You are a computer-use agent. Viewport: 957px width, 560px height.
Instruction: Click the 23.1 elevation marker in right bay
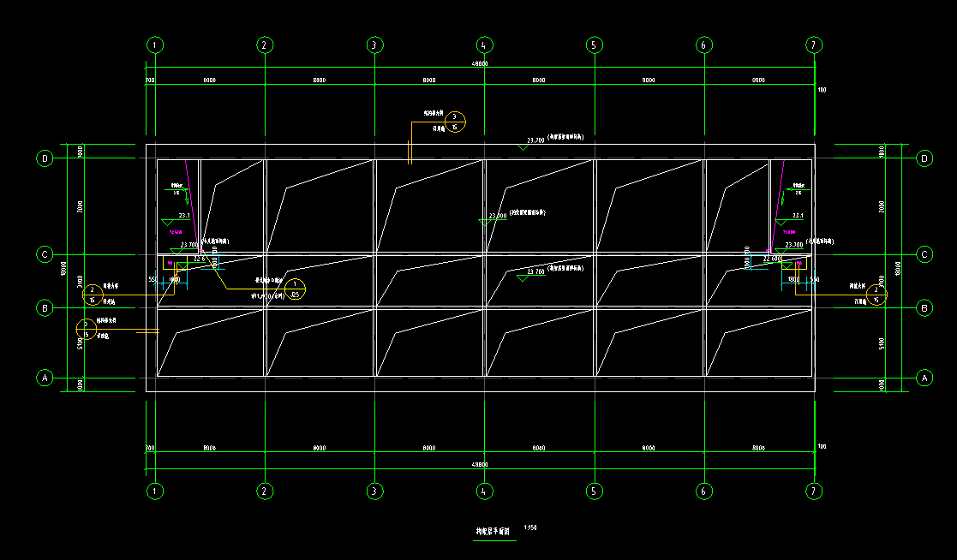797,216
